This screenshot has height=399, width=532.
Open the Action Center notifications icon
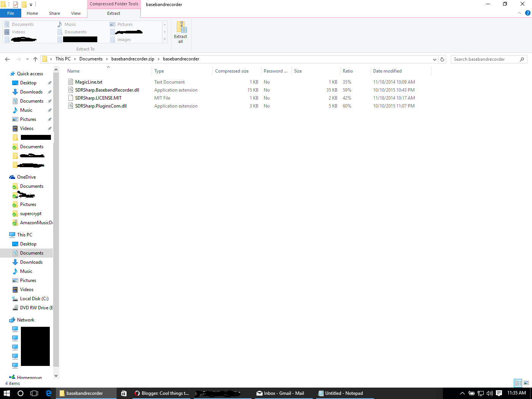point(499,393)
